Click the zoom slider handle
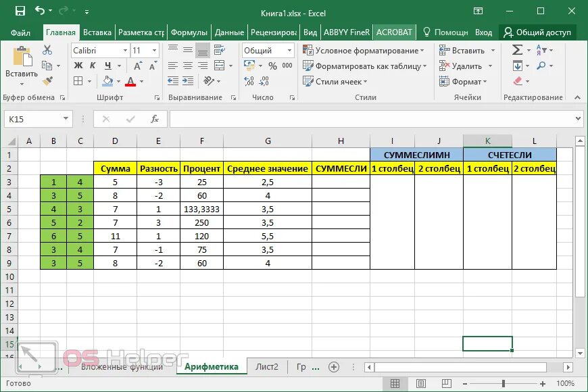 point(504,383)
